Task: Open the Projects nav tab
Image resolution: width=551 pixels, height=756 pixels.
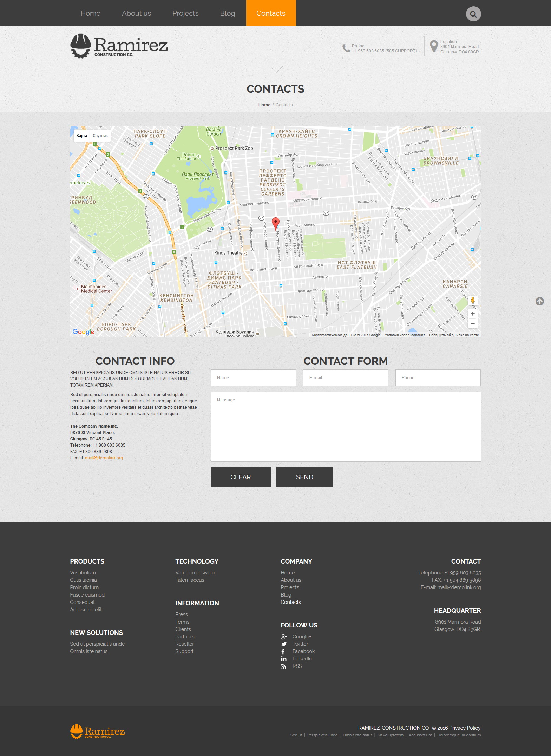Action: [185, 13]
